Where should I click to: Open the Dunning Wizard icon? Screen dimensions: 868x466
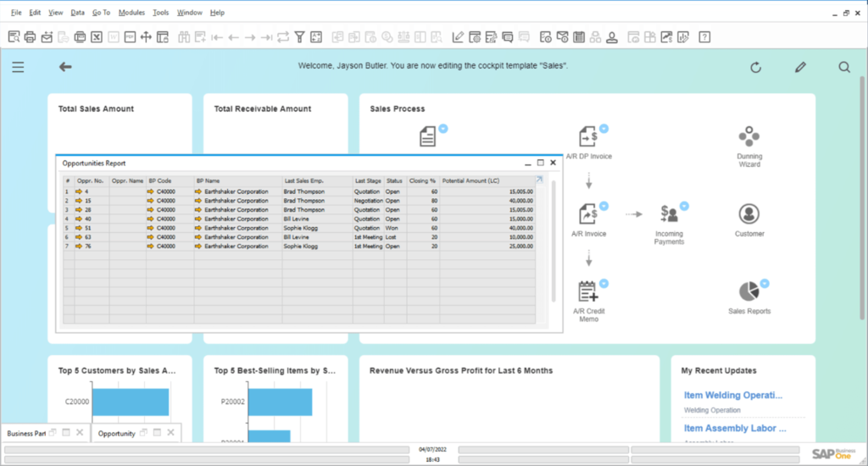pos(748,136)
